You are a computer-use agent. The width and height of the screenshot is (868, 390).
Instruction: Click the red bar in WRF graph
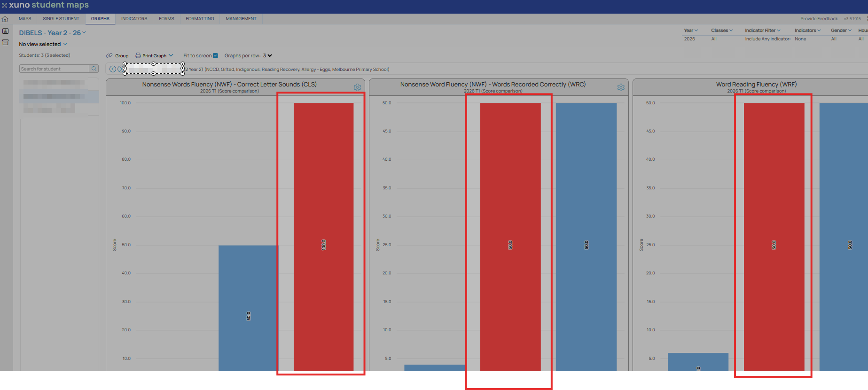(x=774, y=237)
